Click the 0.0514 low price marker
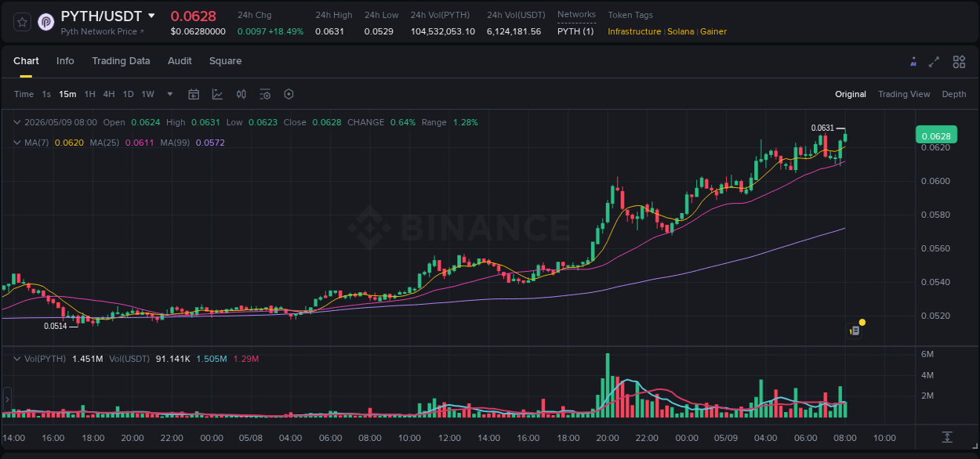The width and height of the screenshot is (980, 459). pyautogui.click(x=55, y=326)
